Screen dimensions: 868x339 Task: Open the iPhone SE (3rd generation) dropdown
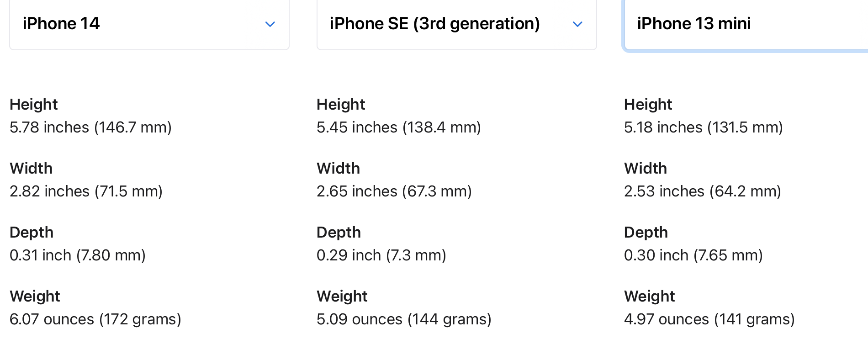[x=457, y=24]
